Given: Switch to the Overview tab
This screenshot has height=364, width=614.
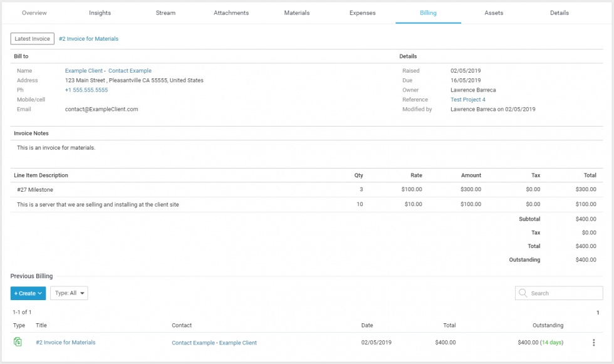Looking at the screenshot, I should coord(34,13).
